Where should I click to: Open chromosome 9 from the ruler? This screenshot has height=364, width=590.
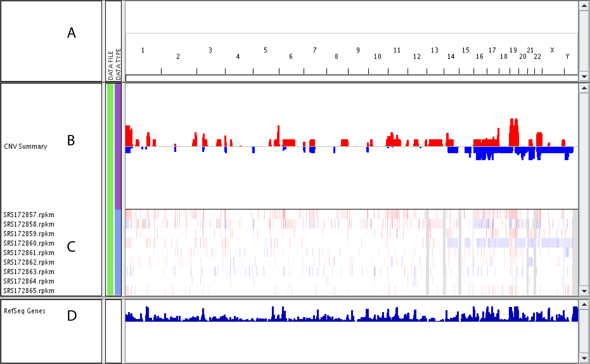tap(358, 50)
